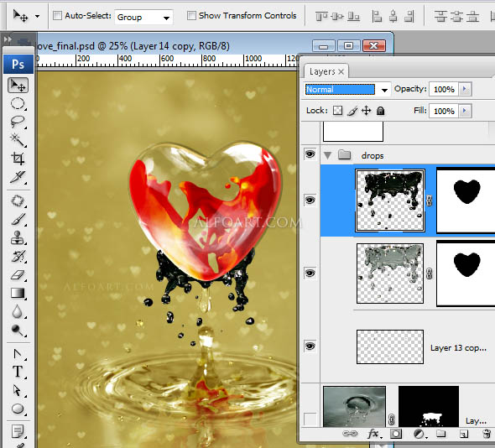
Task: Collapse the drops layer group
Action: tap(328, 155)
